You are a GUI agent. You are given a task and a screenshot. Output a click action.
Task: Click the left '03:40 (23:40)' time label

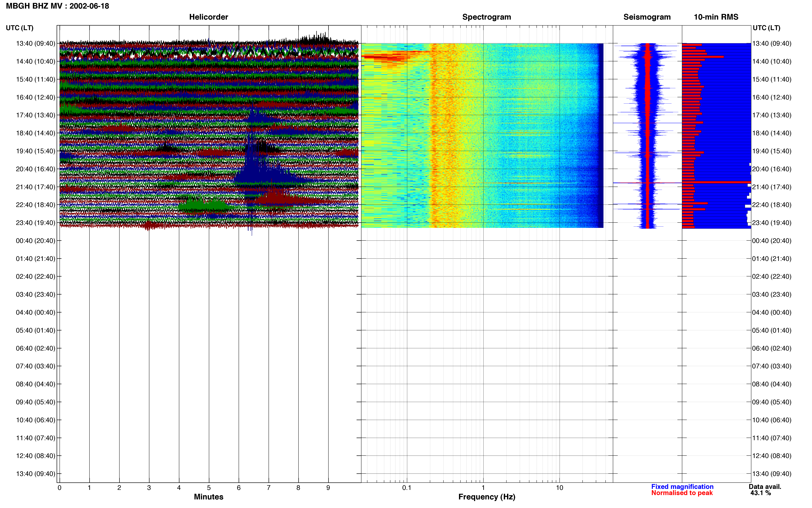[x=36, y=294]
